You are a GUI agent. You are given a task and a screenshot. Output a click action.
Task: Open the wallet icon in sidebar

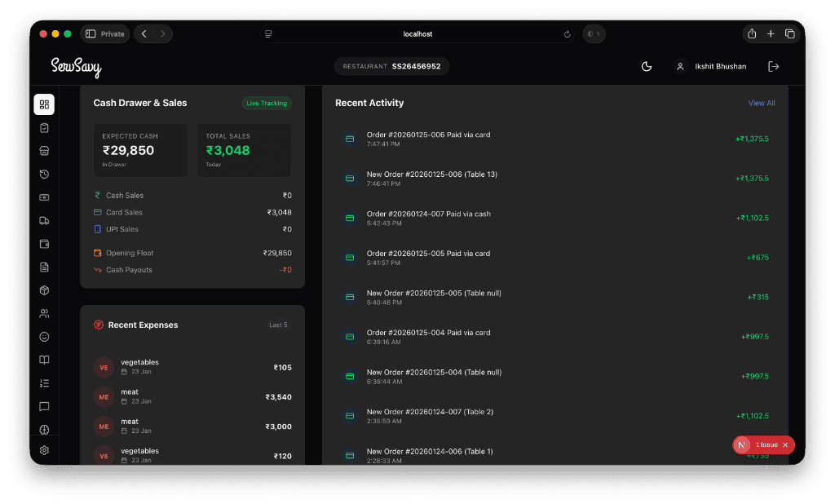(44, 244)
